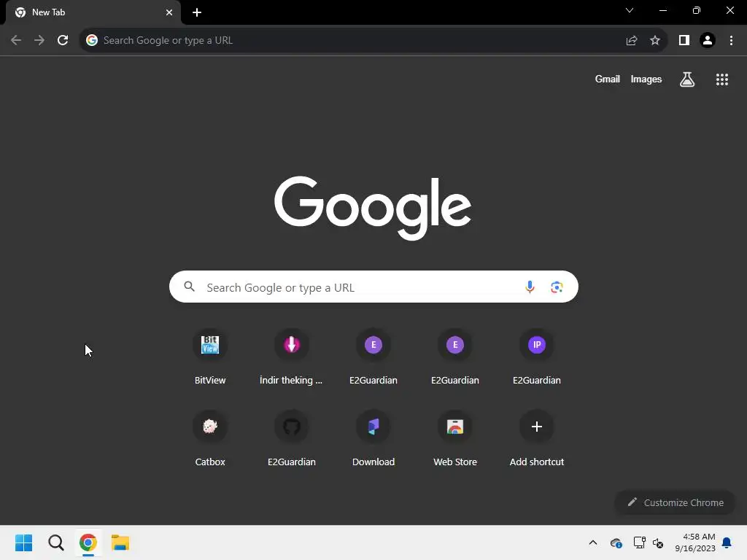Open the Google apps grid
Screen dimensions: 747x560
722,79
